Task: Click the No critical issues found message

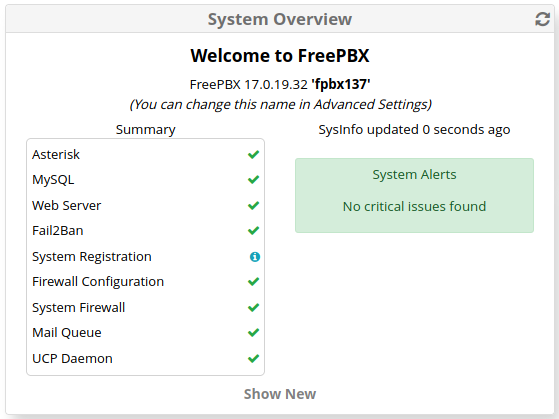Action: pyautogui.click(x=414, y=206)
